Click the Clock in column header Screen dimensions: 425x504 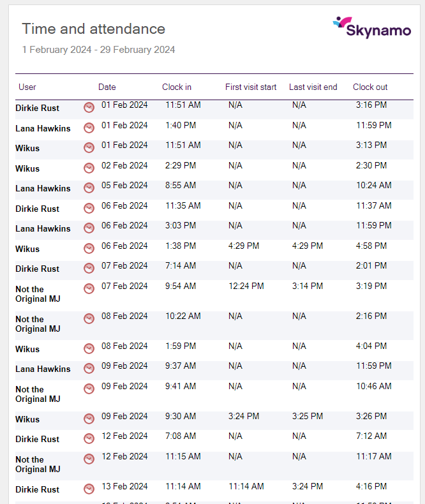click(x=177, y=87)
